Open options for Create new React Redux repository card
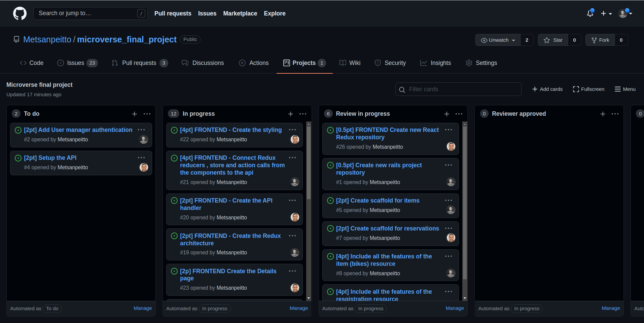 pyautogui.click(x=449, y=130)
